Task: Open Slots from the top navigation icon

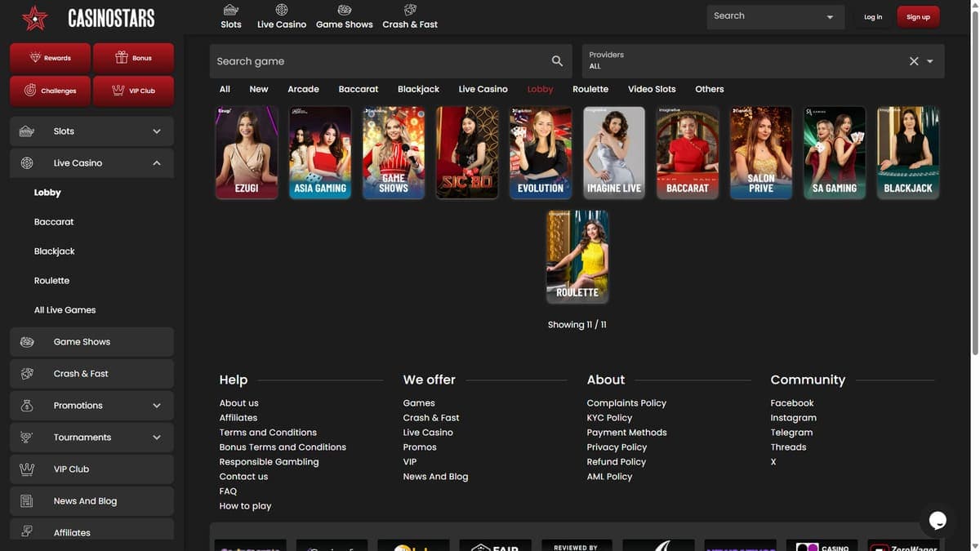Action: pos(231,10)
